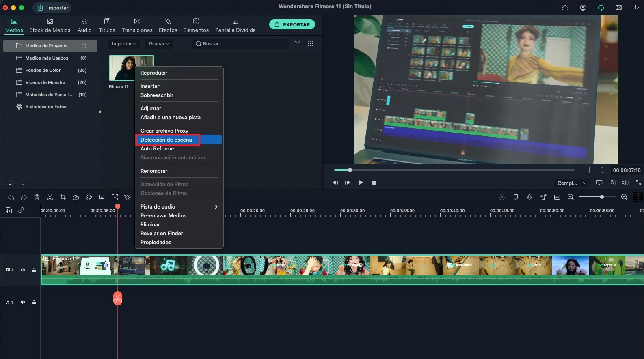
Task: Select Revelar en Finder
Action: tap(179, 233)
